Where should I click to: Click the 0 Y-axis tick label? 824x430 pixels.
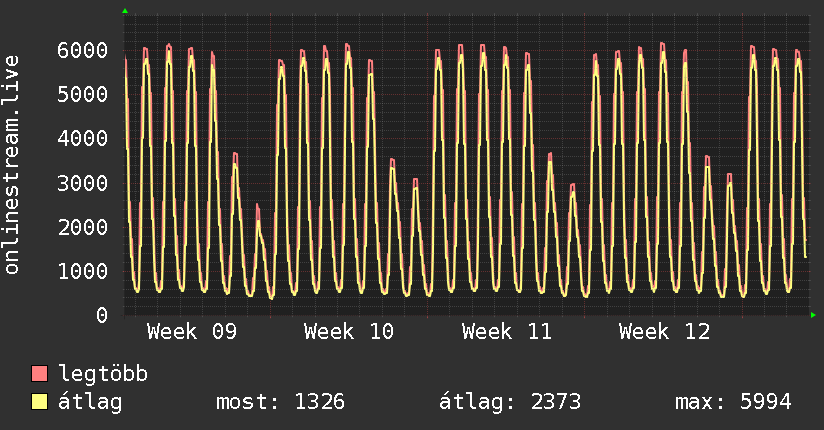[101, 315]
